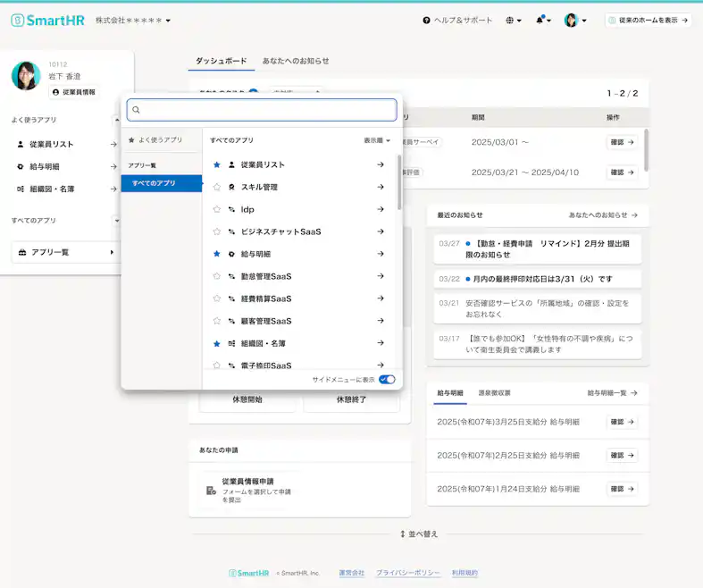Open 従業員リスト in the sidebar

[66, 144]
